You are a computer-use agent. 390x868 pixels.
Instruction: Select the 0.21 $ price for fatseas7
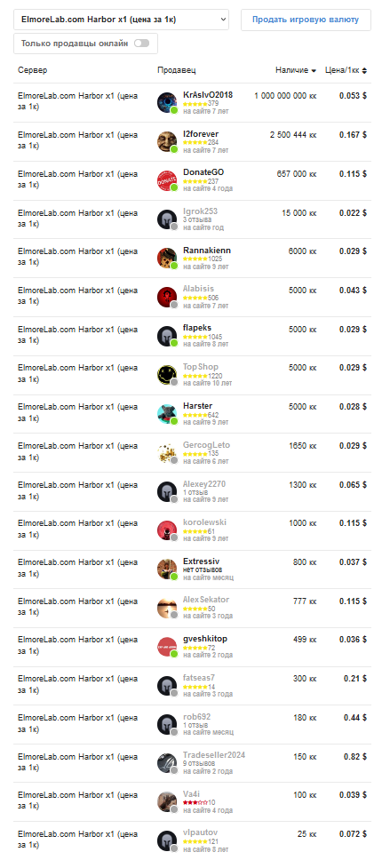[355, 678]
